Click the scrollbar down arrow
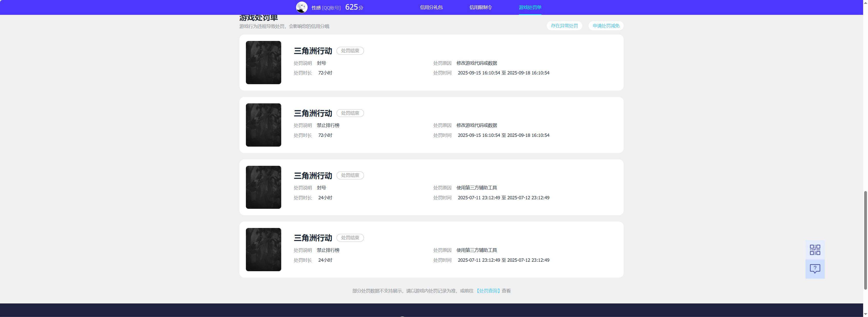This screenshot has height=317, width=868. (x=865, y=314)
